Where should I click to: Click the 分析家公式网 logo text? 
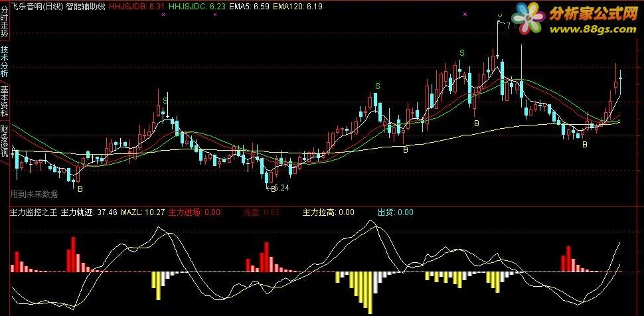point(593,15)
